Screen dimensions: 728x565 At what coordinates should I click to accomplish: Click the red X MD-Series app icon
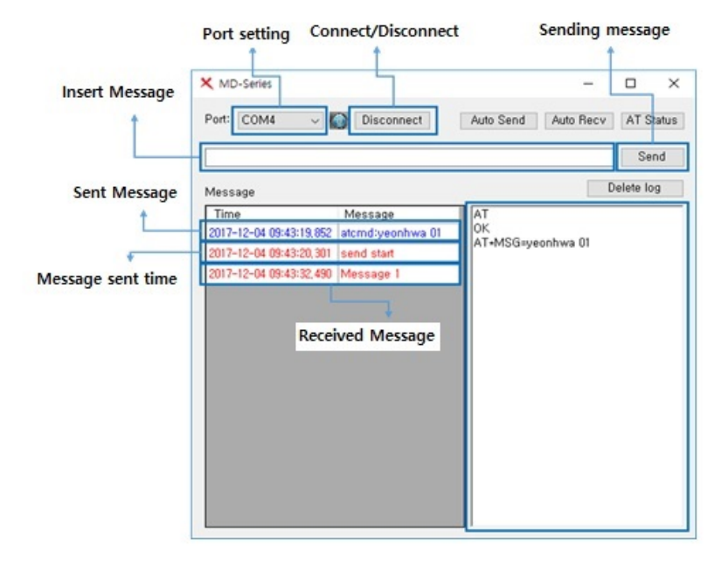tap(206, 84)
